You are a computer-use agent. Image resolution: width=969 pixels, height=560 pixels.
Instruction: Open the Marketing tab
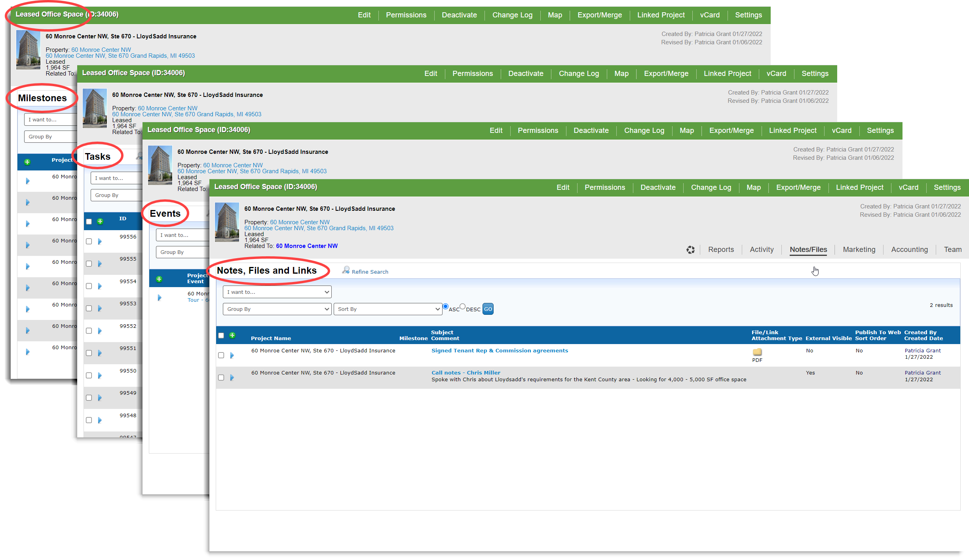[x=859, y=250]
